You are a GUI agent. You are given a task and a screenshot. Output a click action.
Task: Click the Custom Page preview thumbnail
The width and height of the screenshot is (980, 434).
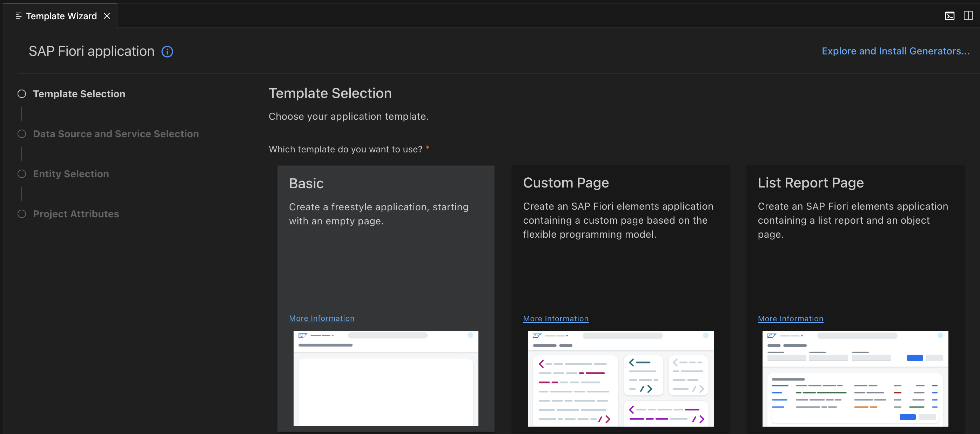click(620, 379)
